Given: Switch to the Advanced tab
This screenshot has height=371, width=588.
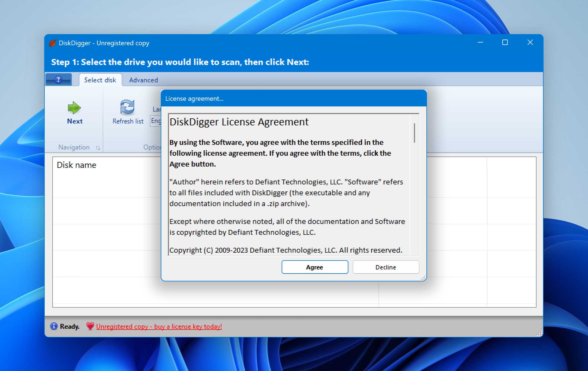Looking at the screenshot, I should click(143, 80).
